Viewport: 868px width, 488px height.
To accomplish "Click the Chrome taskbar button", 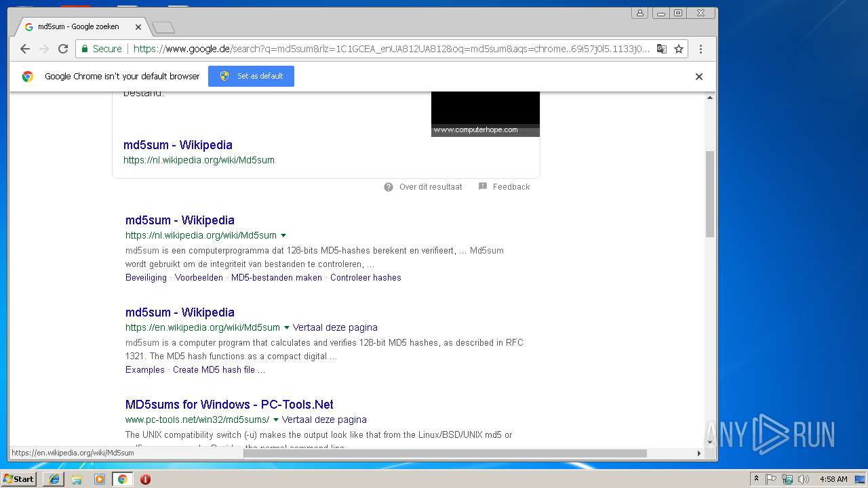I will point(122,479).
